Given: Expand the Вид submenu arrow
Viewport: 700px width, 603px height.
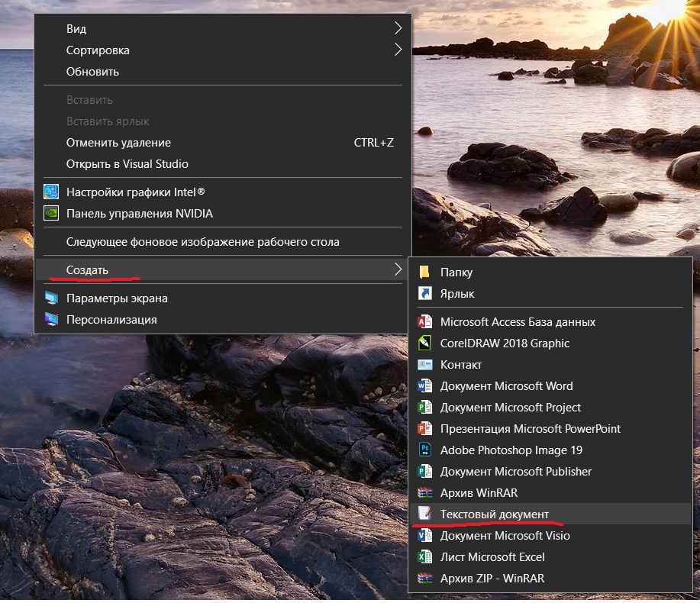Looking at the screenshot, I should click(x=398, y=28).
